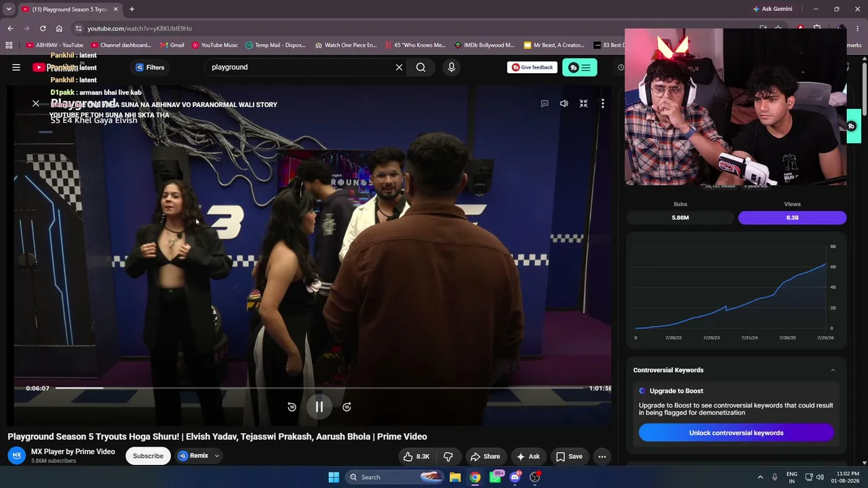This screenshot has height=488, width=868.
Task: Open the IMDb Bollywood bookmark
Action: click(x=484, y=45)
